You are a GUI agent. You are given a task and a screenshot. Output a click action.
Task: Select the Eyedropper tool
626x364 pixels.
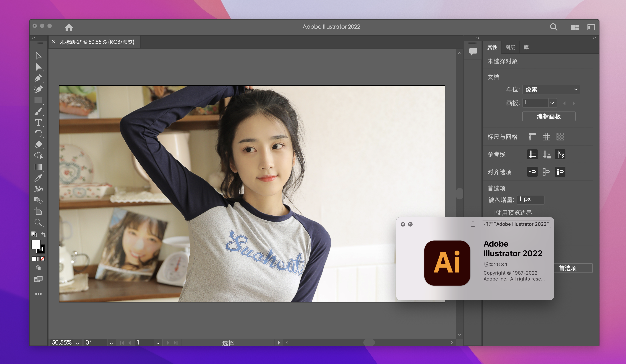click(x=38, y=178)
